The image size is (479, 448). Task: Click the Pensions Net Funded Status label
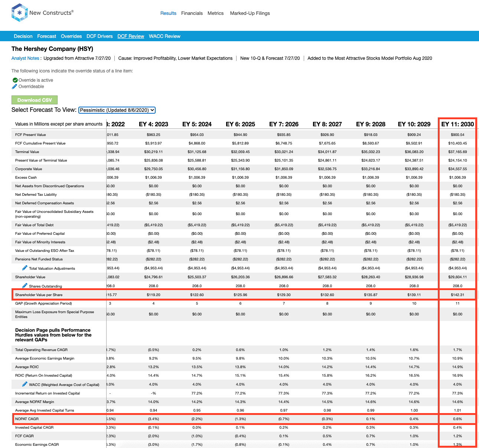click(x=39, y=259)
